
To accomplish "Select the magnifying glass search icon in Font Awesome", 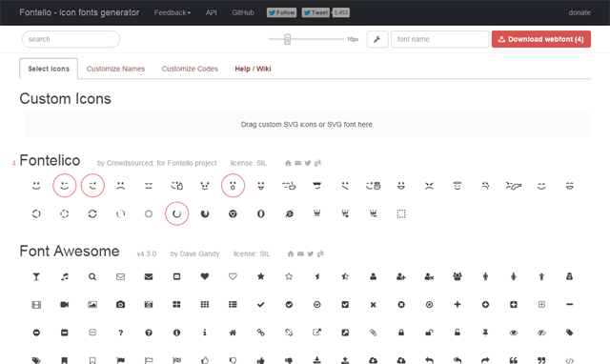I will coord(92,277).
